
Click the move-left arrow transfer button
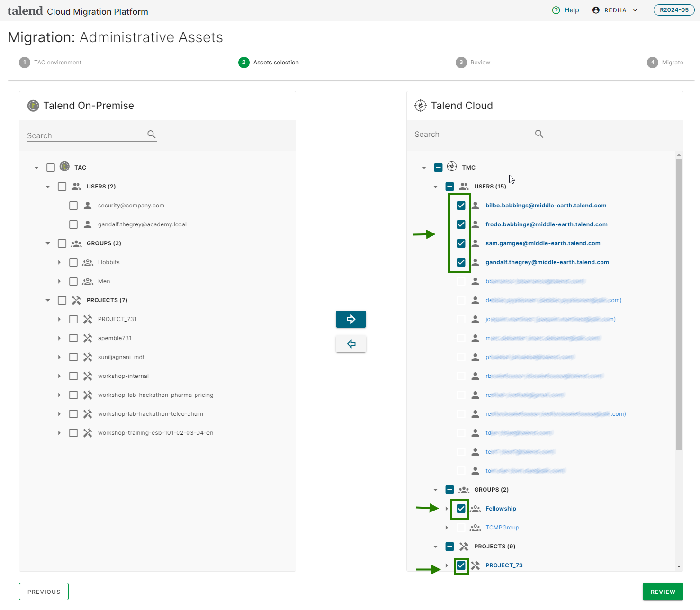tap(350, 344)
